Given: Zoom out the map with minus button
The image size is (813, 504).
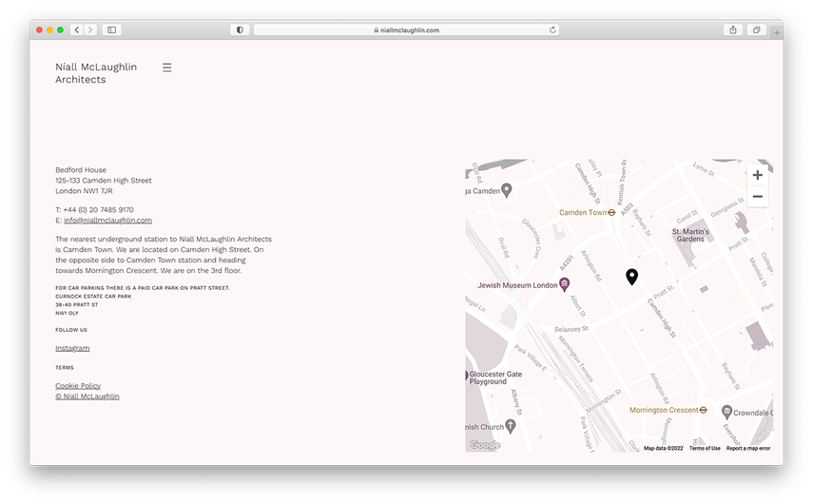Looking at the screenshot, I should (757, 197).
